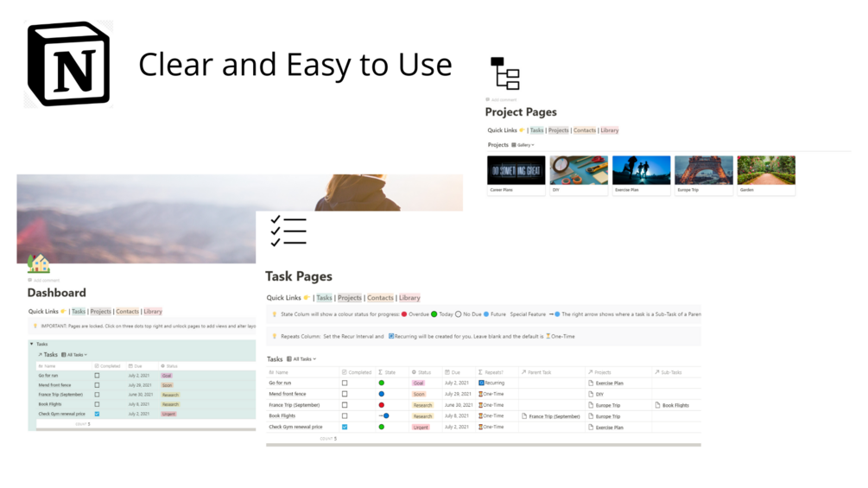This screenshot has width=868, height=488.
Task: Click the Add comment icon on Project Pages
Action: pyautogui.click(x=488, y=99)
